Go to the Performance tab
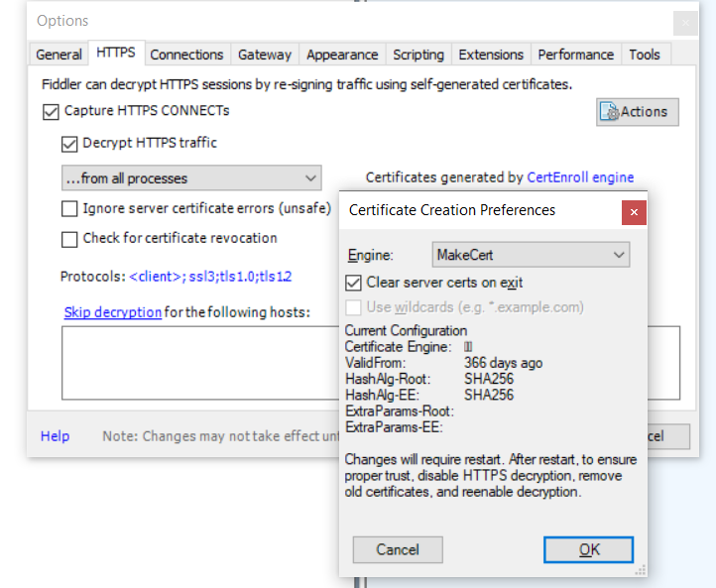 click(575, 55)
